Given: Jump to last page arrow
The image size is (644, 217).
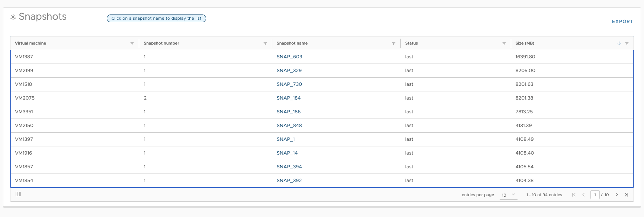Looking at the screenshot, I should [627, 195].
